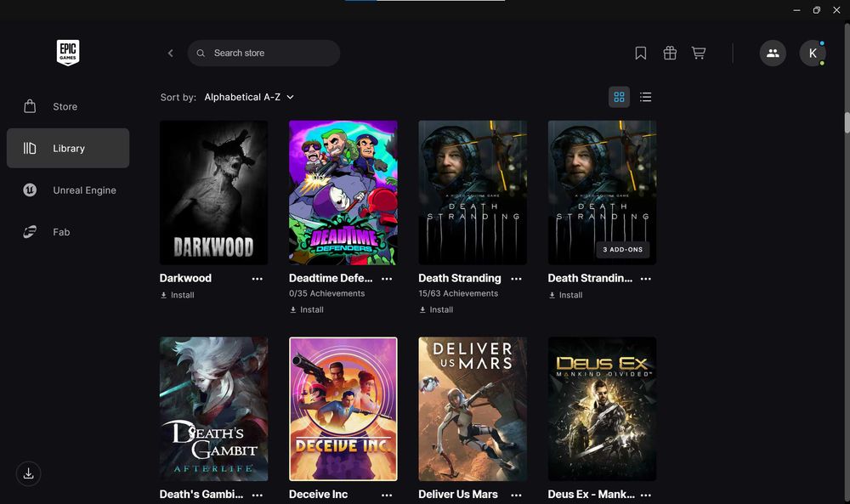850x504 pixels.
Task: Go back with the left chevron arrow
Action: (170, 53)
